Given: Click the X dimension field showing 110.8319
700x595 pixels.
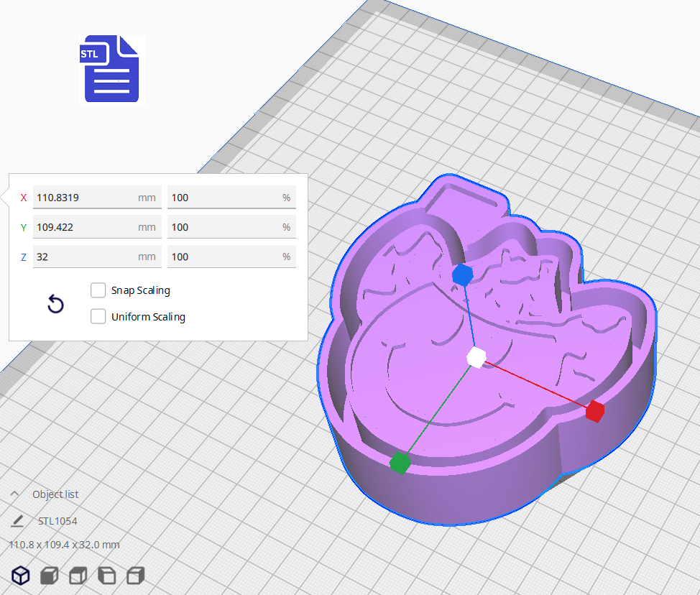Looking at the screenshot, I should click(x=97, y=197).
